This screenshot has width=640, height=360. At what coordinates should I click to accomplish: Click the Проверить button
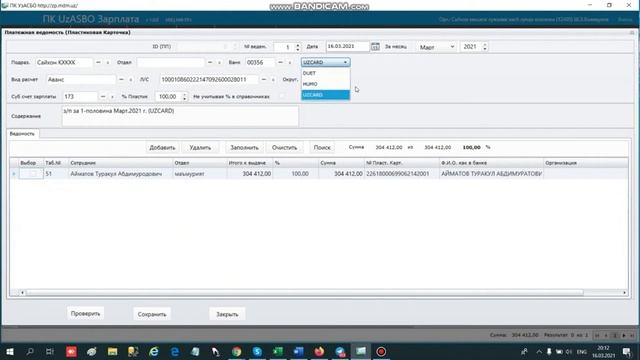pos(85,313)
